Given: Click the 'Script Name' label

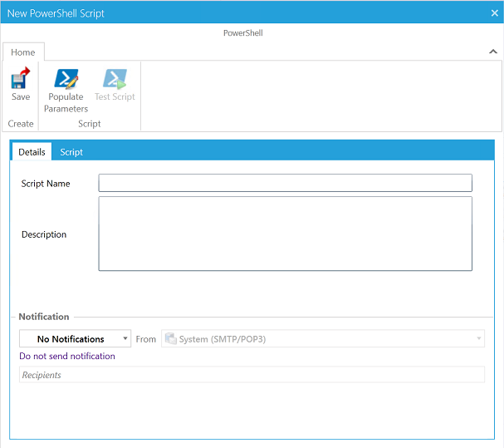Looking at the screenshot, I should tap(46, 184).
